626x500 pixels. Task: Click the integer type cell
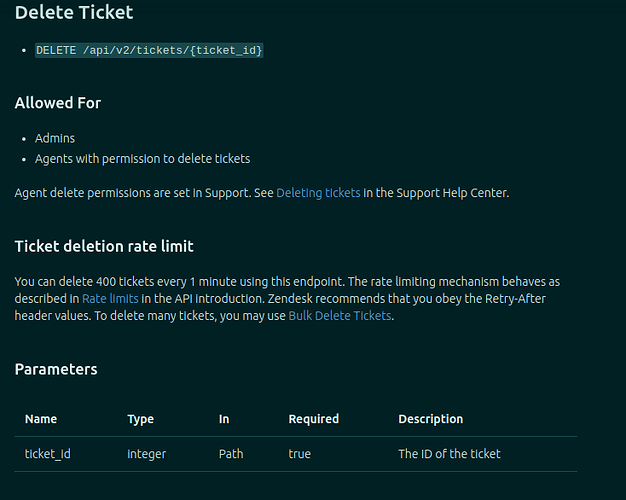147,454
